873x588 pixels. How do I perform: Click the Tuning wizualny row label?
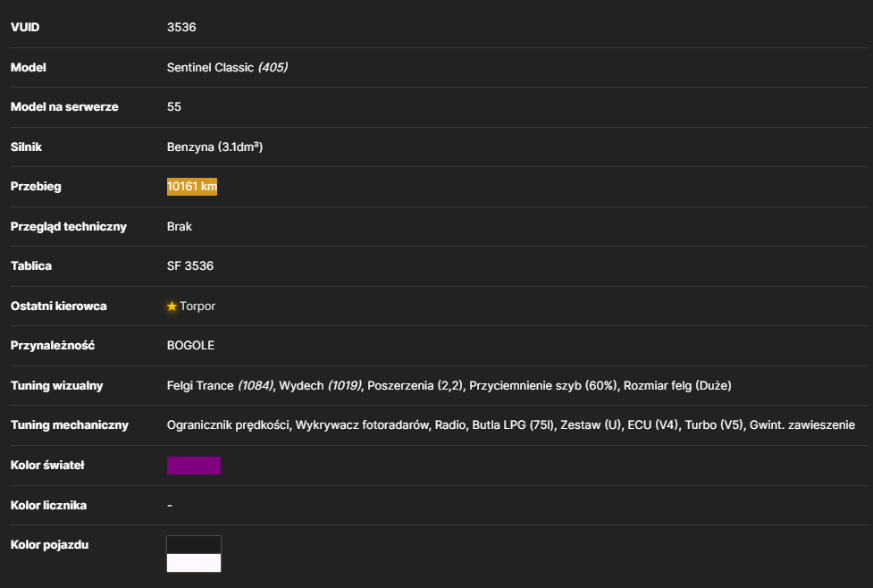[x=57, y=386]
